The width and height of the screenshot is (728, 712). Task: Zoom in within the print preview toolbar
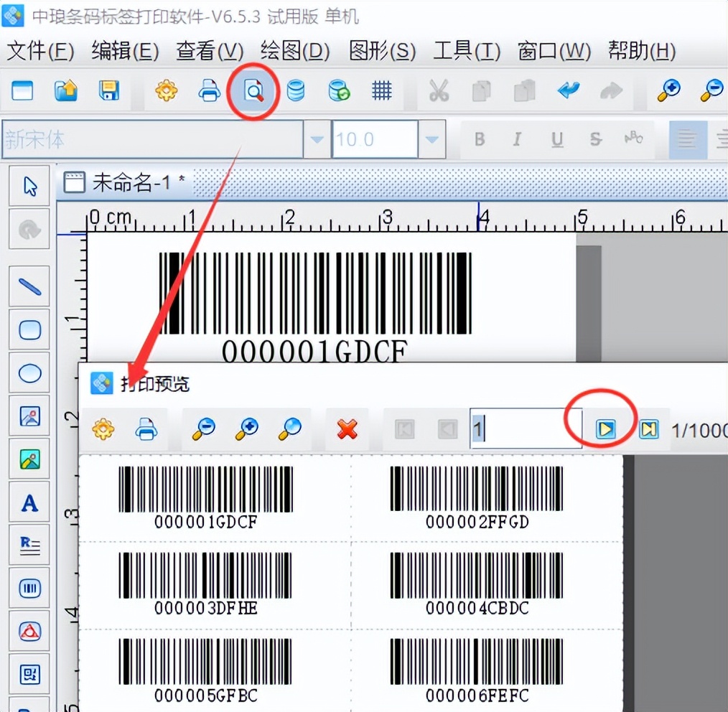(246, 429)
